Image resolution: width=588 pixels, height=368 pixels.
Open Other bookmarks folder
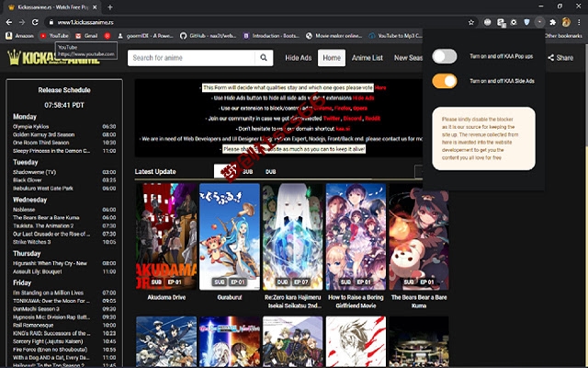click(563, 36)
